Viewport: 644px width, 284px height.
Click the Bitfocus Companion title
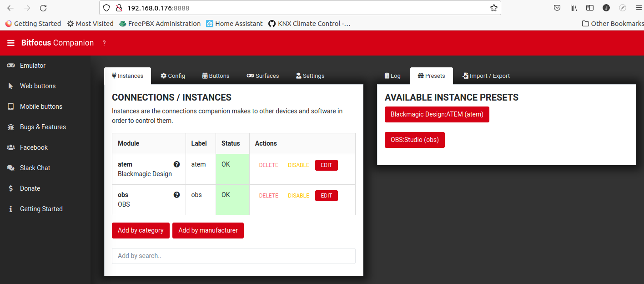[57, 43]
